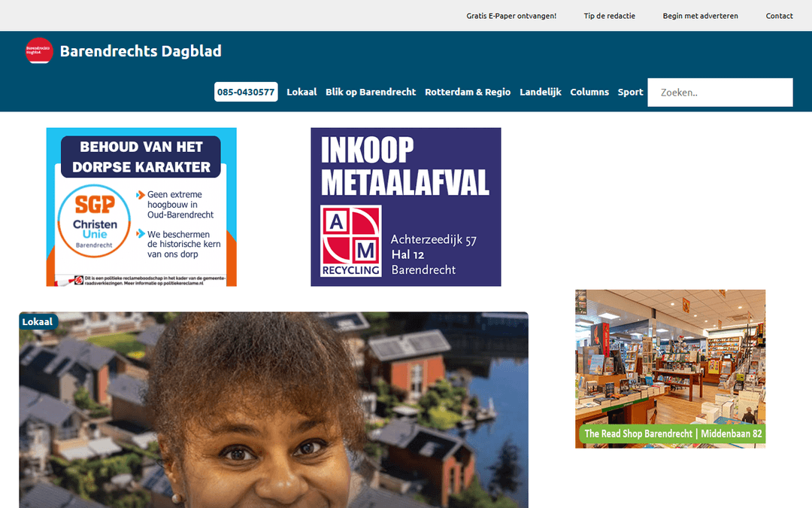Click the Lokaal tag on featured article

coord(38,321)
